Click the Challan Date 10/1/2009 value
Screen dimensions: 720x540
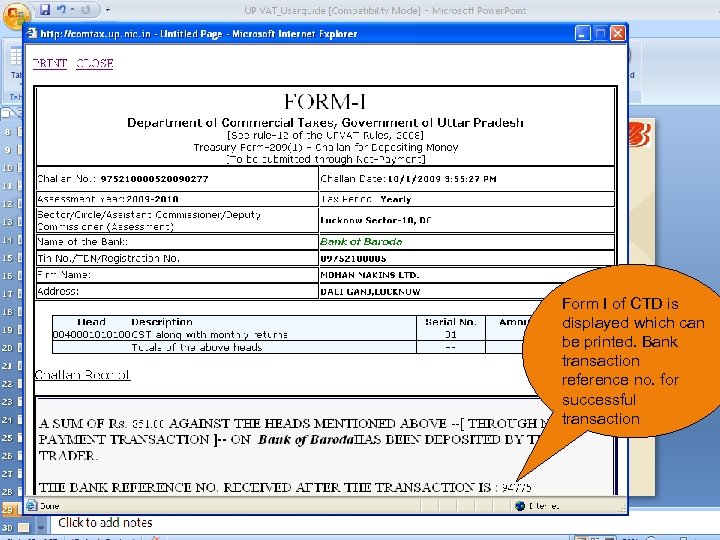(442, 179)
